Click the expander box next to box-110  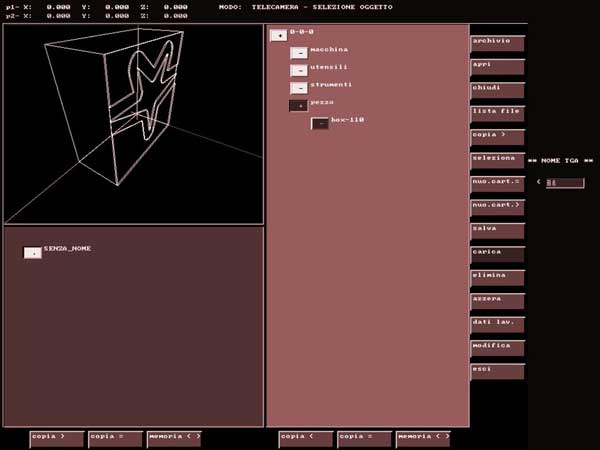tap(320, 124)
